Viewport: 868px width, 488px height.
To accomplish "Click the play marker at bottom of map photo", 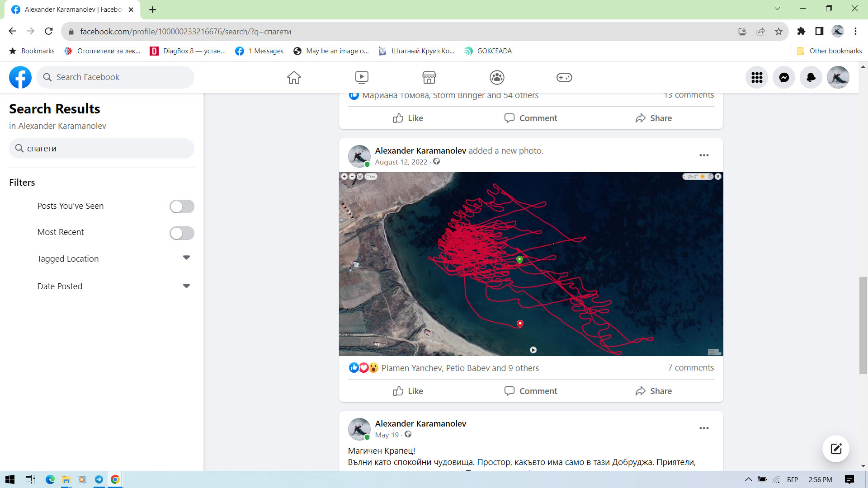I will pos(533,350).
